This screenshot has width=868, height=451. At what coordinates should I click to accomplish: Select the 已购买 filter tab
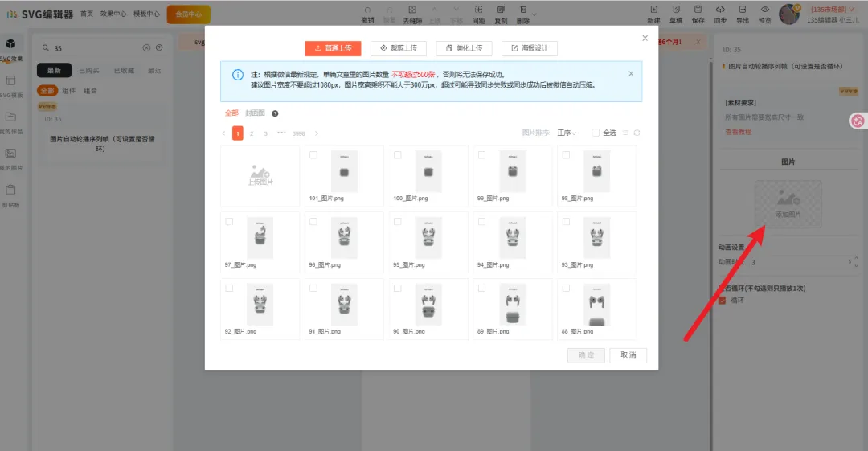click(89, 71)
